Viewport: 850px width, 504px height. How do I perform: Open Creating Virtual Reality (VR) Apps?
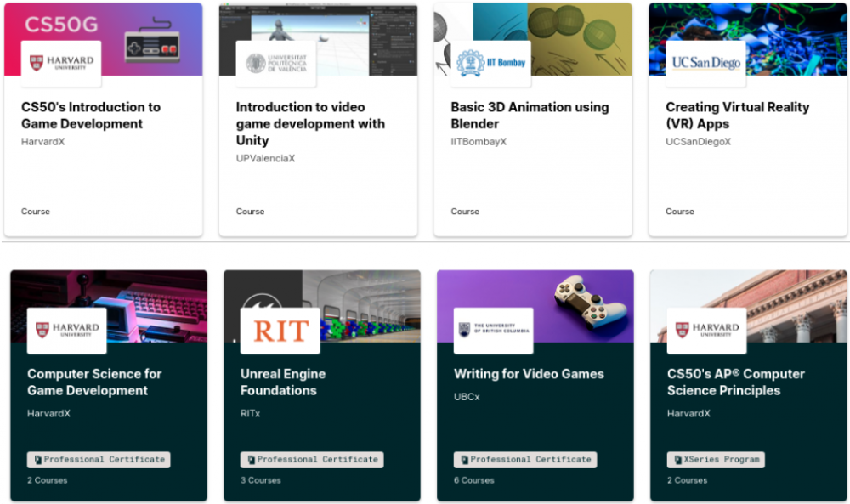(x=737, y=115)
